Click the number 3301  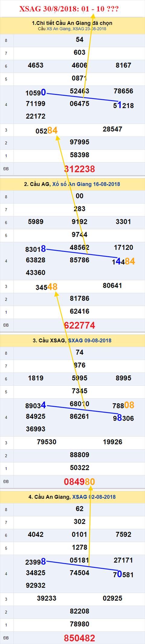[x=124, y=222]
